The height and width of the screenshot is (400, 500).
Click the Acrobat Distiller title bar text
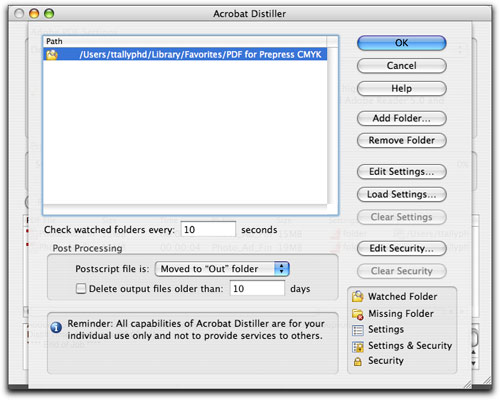pos(249,14)
